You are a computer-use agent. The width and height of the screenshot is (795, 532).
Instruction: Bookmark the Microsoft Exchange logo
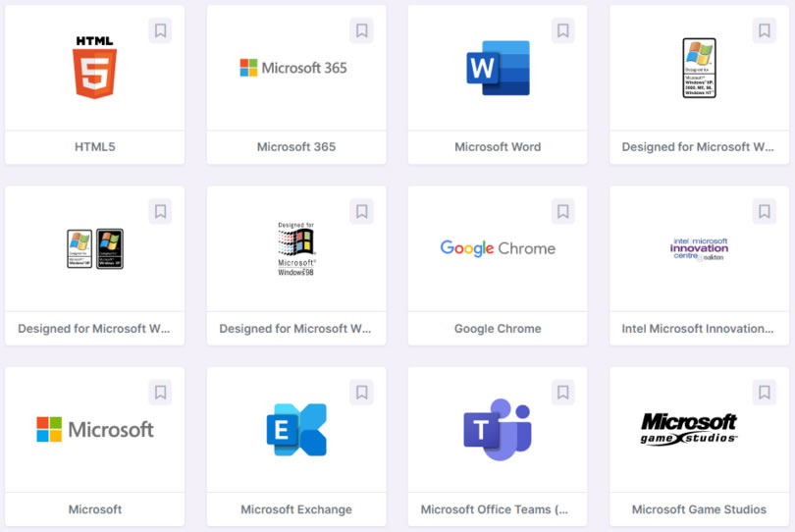(361, 392)
